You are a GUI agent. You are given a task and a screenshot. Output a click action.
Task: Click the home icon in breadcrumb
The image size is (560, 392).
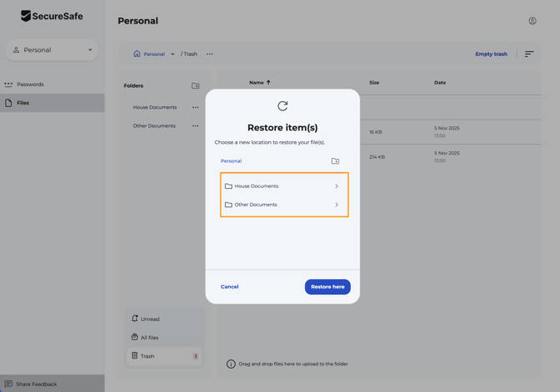point(137,54)
